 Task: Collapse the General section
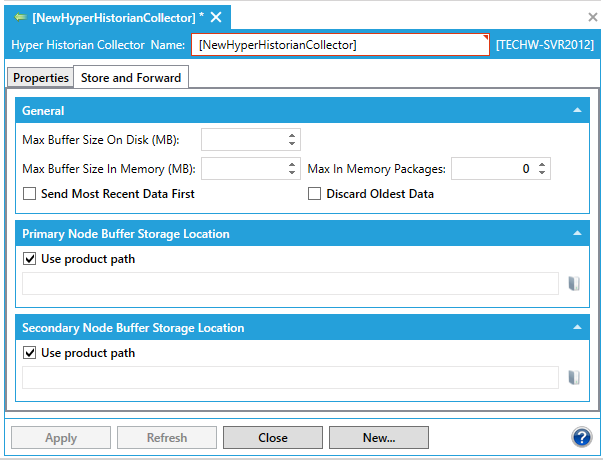tap(576, 111)
